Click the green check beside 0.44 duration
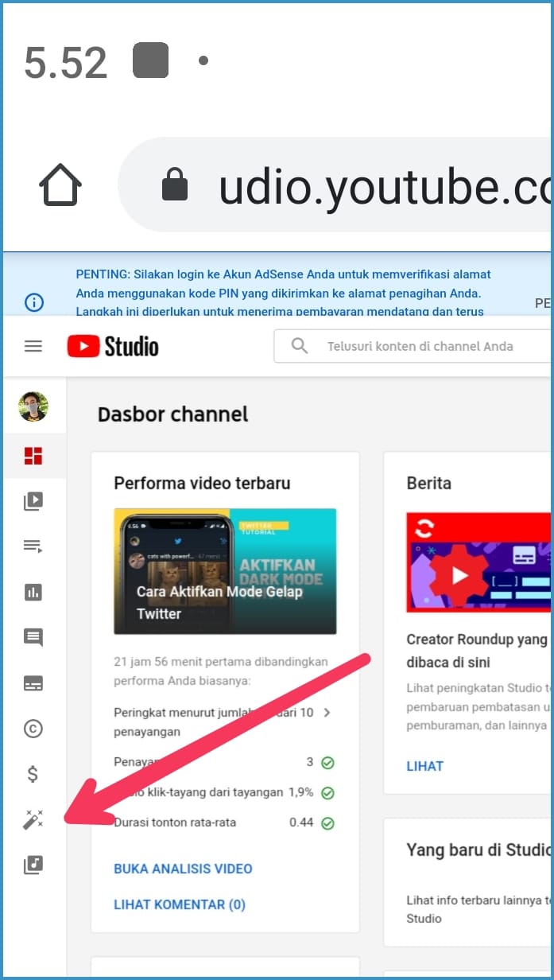The height and width of the screenshot is (980, 554). pyautogui.click(x=327, y=823)
